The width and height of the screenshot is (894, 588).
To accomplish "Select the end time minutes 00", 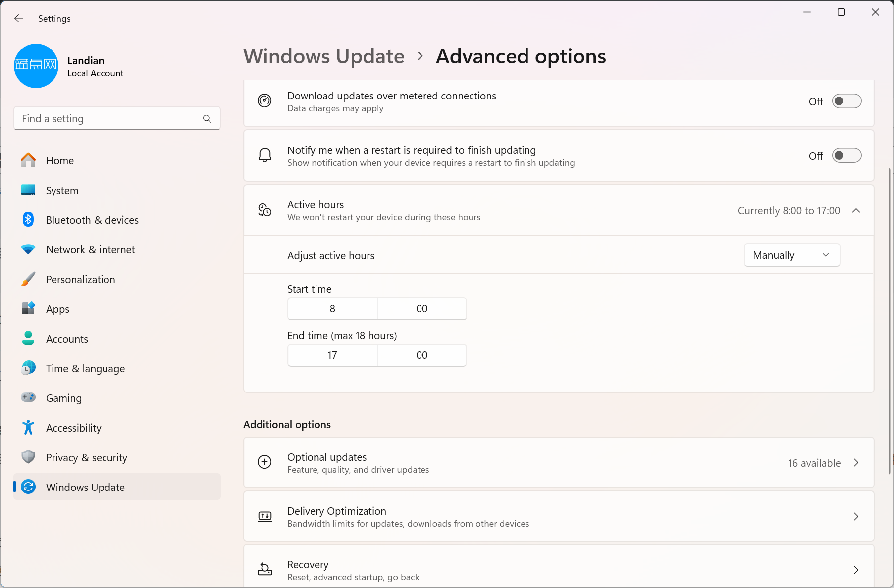I will [422, 355].
